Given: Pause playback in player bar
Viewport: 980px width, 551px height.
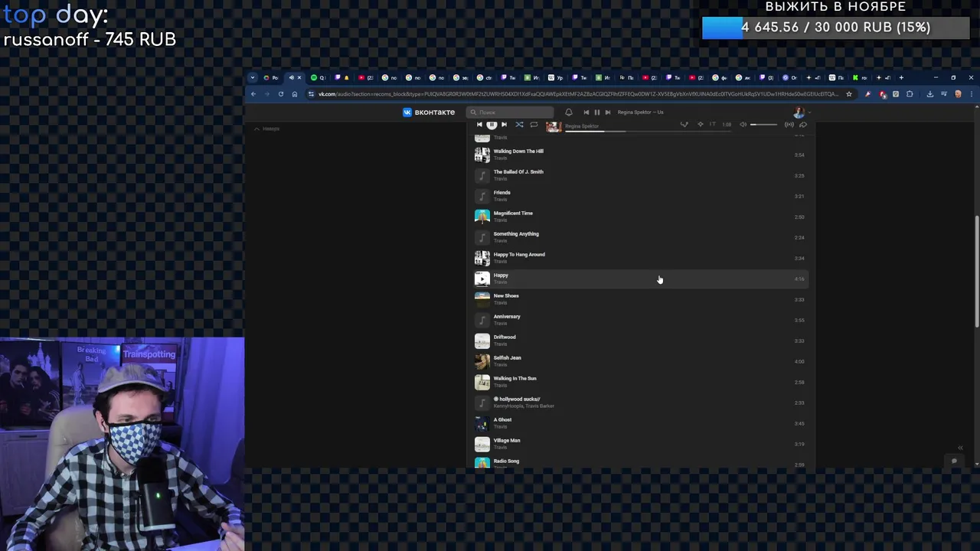Looking at the screenshot, I should point(492,125).
